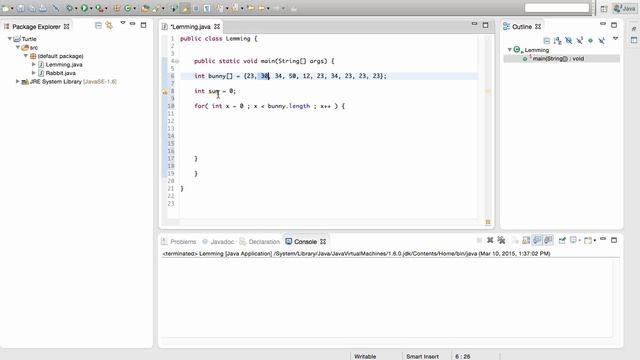Toggle Show Console on Standard Error change

click(x=548, y=240)
